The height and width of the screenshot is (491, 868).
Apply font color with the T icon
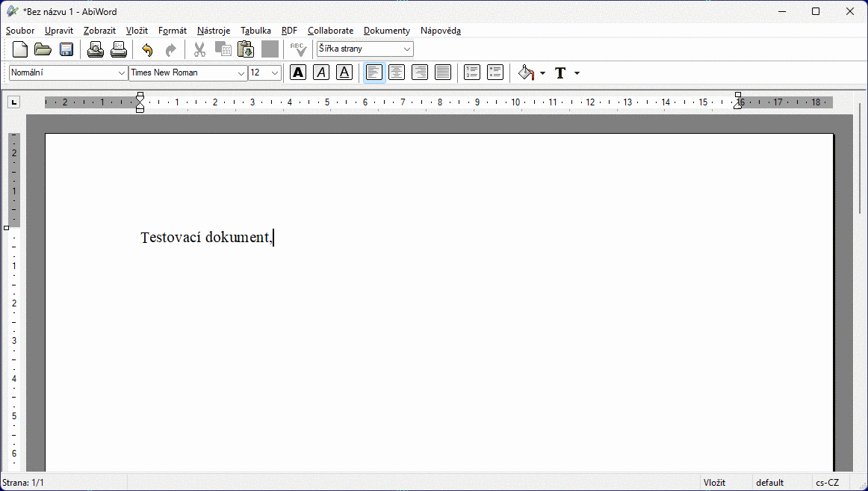coord(560,72)
